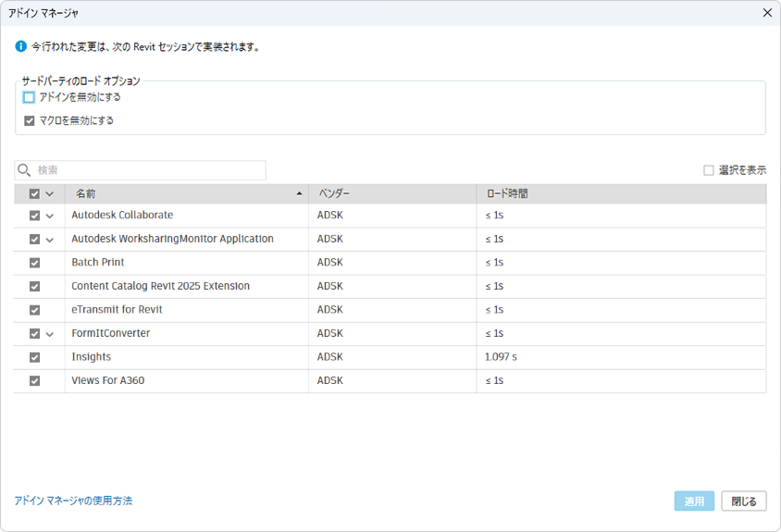Select the FormItConverter name
Screen dimensions: 781x532
110,333
